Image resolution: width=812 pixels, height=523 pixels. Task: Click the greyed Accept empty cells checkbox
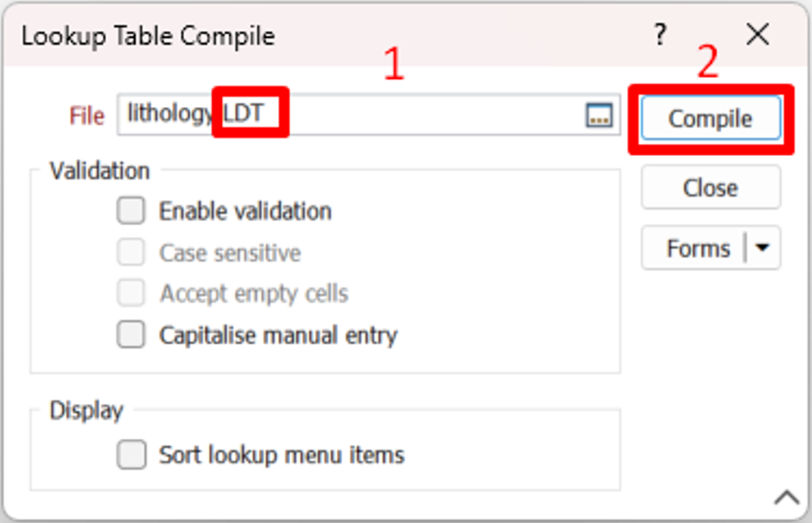coord(131,294)
